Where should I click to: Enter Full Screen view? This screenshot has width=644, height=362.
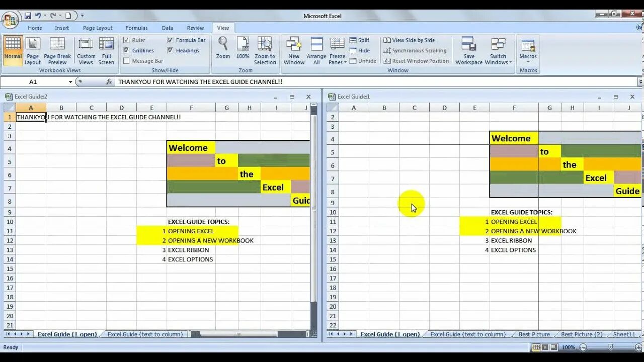106,50
